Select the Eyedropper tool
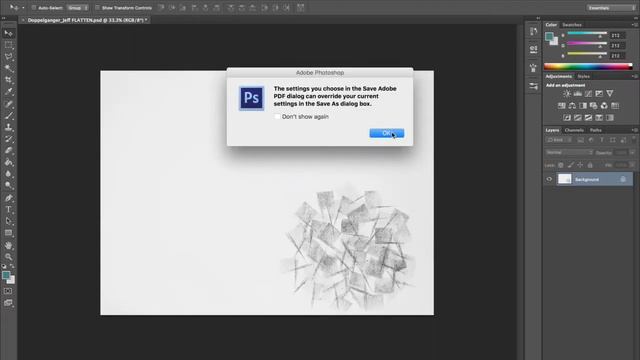Screen dimensions: 640x360 tap(9, 92)
